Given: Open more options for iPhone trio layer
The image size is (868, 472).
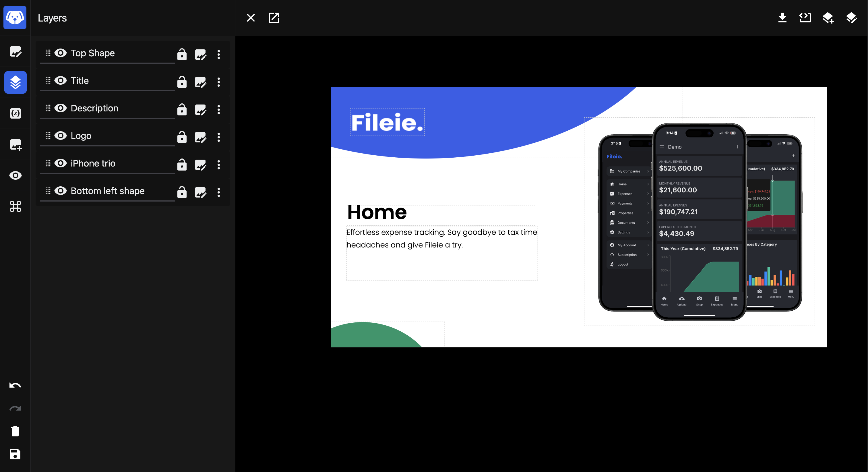Looking at the screenshot, I should pos(219,165).
